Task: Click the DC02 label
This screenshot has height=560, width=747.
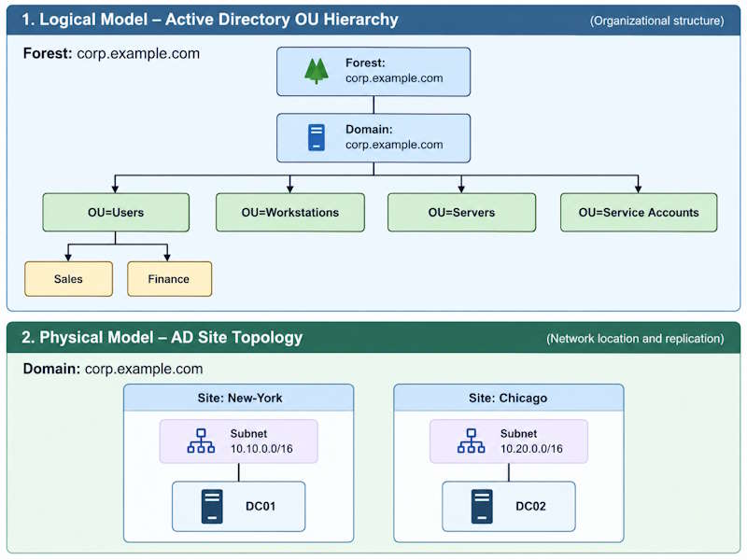Action: (530, 506)
